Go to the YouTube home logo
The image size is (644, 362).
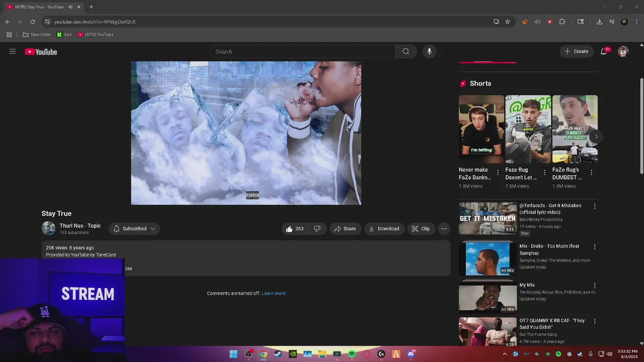coord(41,52)
